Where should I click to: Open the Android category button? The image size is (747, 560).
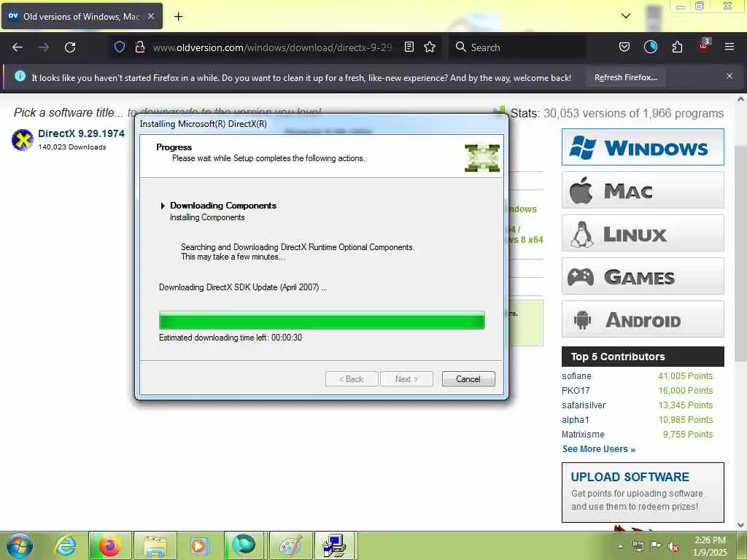pos(643,319)
